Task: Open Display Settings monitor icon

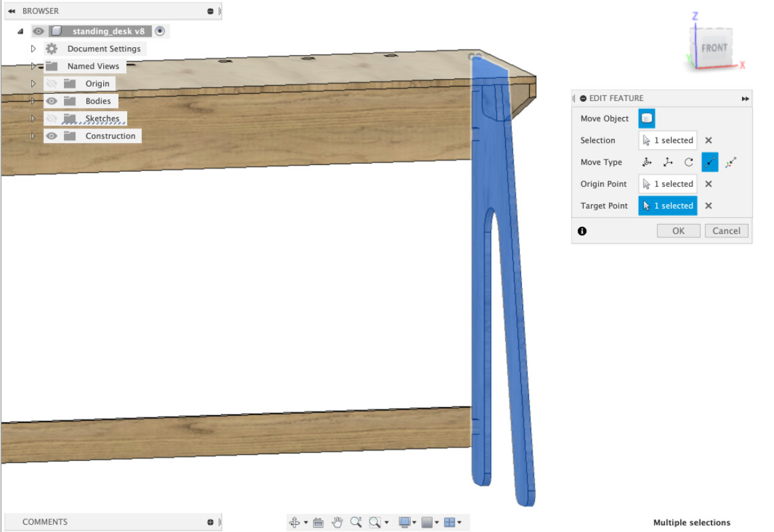Action: coord(404,522)
